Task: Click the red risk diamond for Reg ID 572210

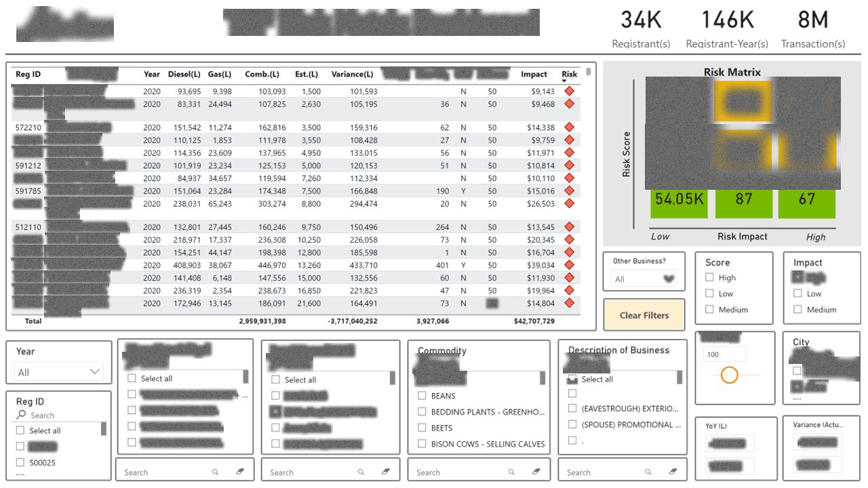Action: (x=569, y=127)
